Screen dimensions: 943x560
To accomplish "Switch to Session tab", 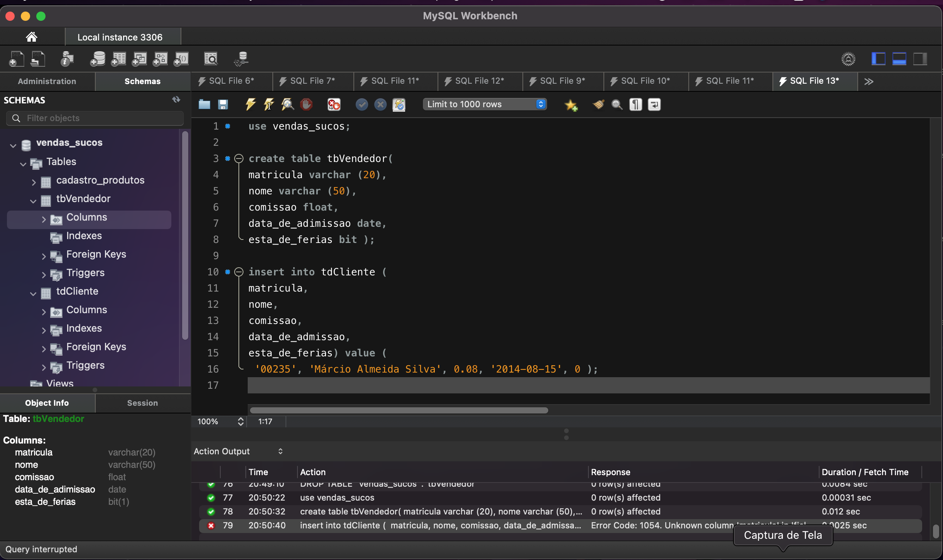I will click(x=142, y=403).
